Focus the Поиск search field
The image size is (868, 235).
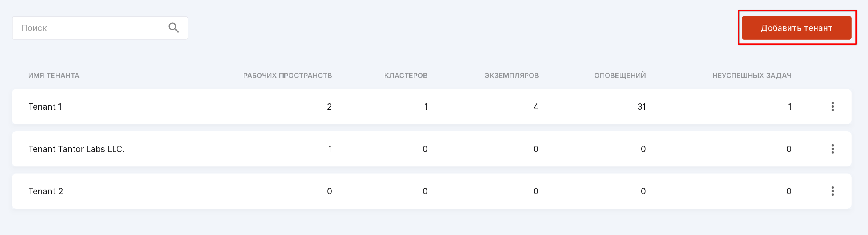100,28
